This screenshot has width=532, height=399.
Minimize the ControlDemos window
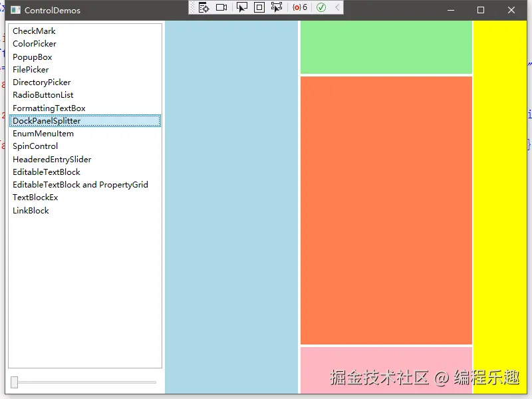click(451, 10)
